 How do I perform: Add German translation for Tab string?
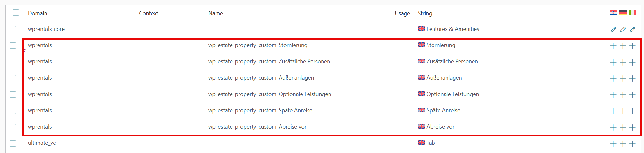pos(623,144)
